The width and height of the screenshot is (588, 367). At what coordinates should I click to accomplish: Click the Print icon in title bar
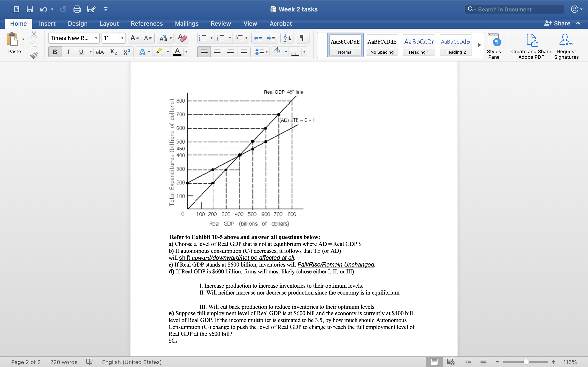coord(77,9)
